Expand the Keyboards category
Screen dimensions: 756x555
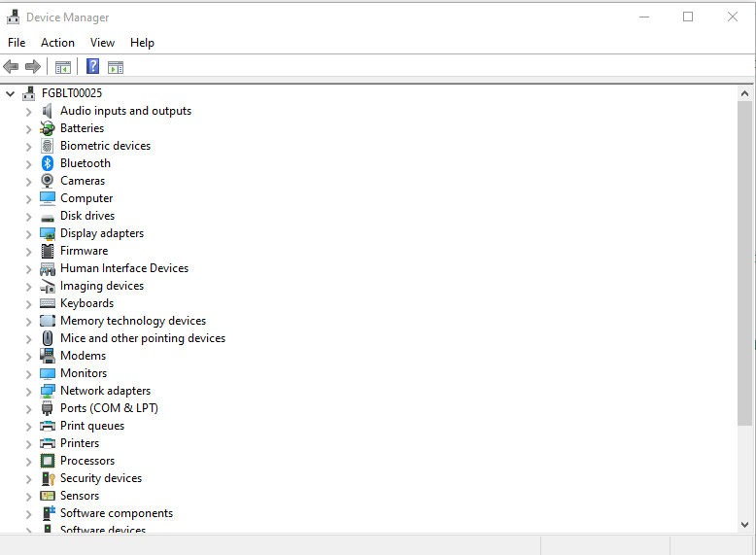28,304
